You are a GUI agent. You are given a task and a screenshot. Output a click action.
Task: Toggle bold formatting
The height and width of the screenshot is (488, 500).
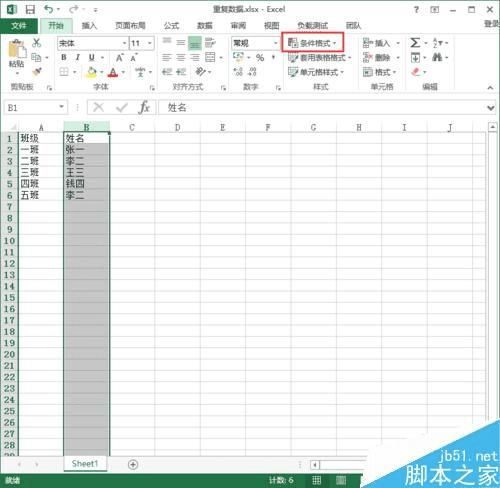pos(64,57)
